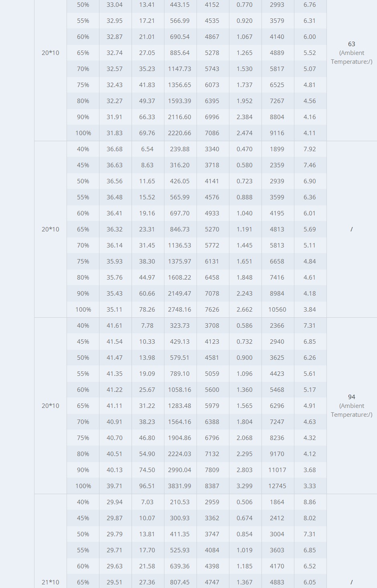Click efficiency value 8.86
377x588 pixels.
(310, 502)
